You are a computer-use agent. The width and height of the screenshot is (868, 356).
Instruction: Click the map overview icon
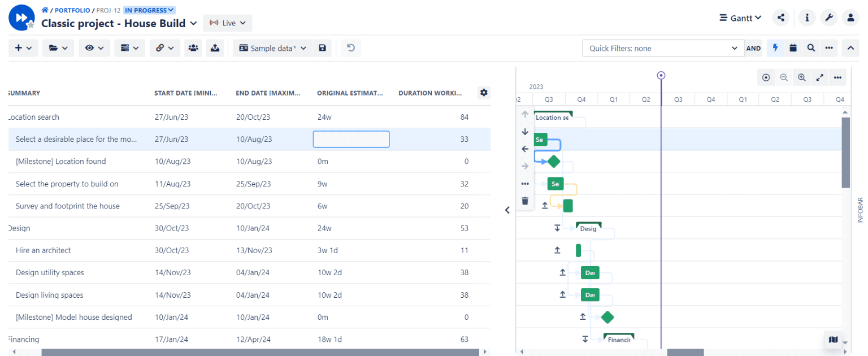click(x=833, y=340)
